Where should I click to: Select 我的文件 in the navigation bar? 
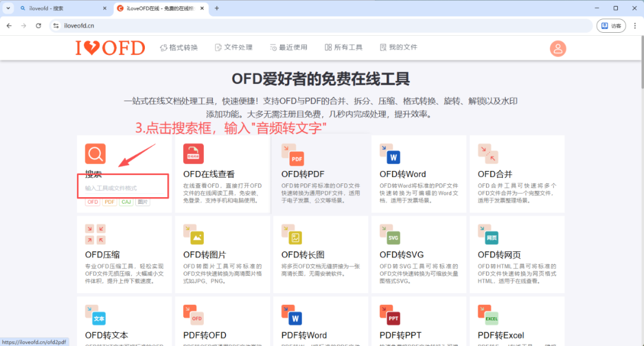point(398,48)
